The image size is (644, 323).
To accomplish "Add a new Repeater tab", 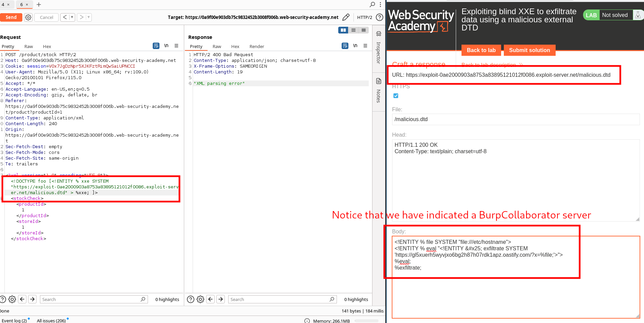I will click(x=39, y=4).
